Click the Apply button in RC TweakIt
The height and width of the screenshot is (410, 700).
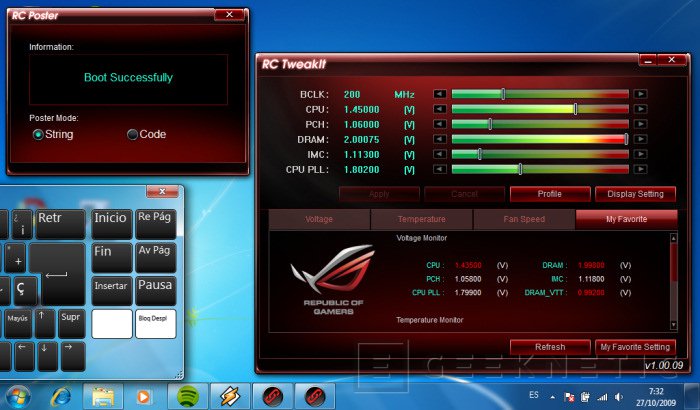[379, 194]
